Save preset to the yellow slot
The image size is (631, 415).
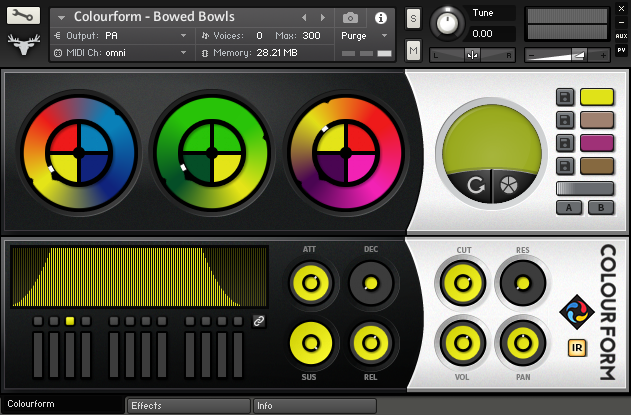565,97
